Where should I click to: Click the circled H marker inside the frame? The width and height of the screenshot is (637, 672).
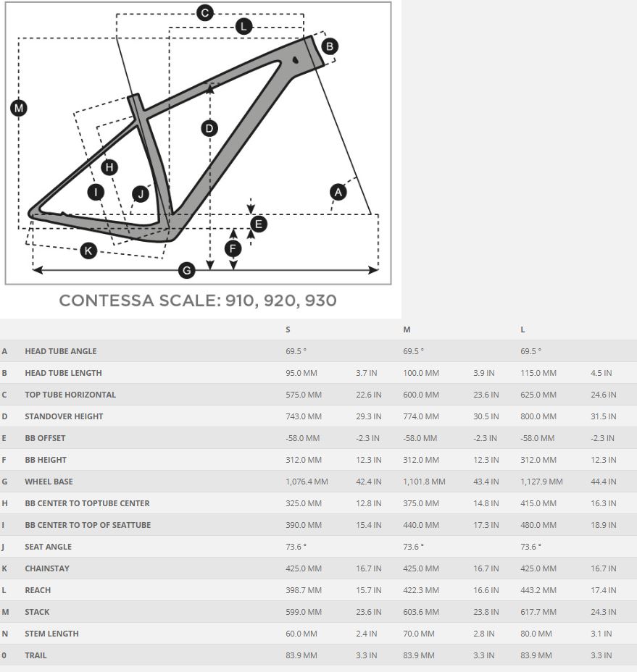109,168
